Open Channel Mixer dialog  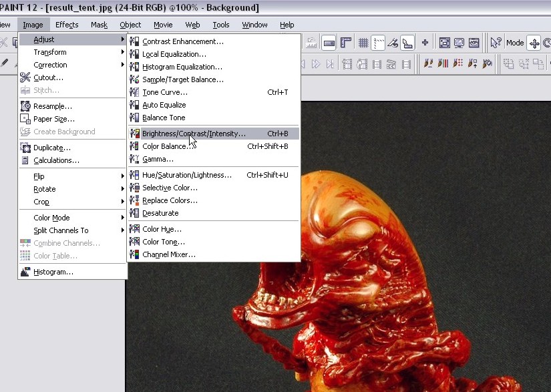(x=214, y=254)
